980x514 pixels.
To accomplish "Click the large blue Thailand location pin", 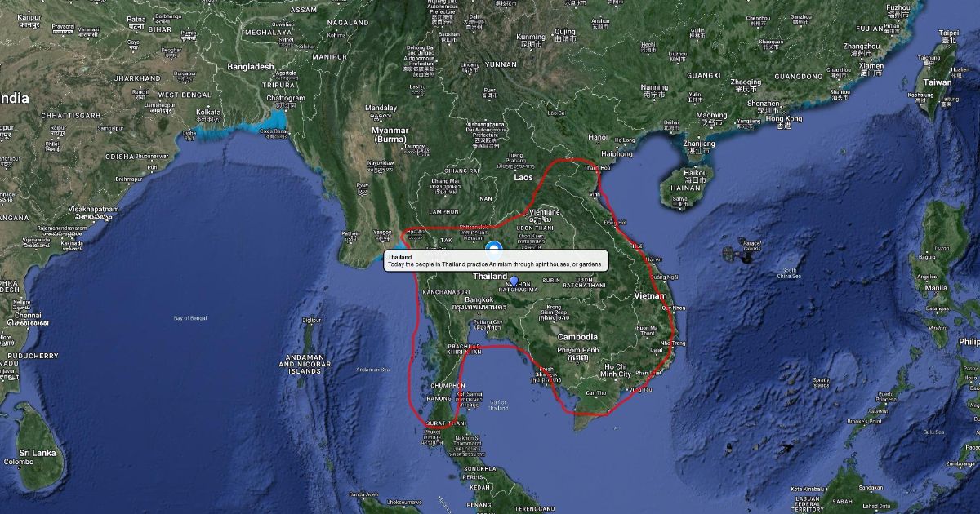I will (492, 246).
